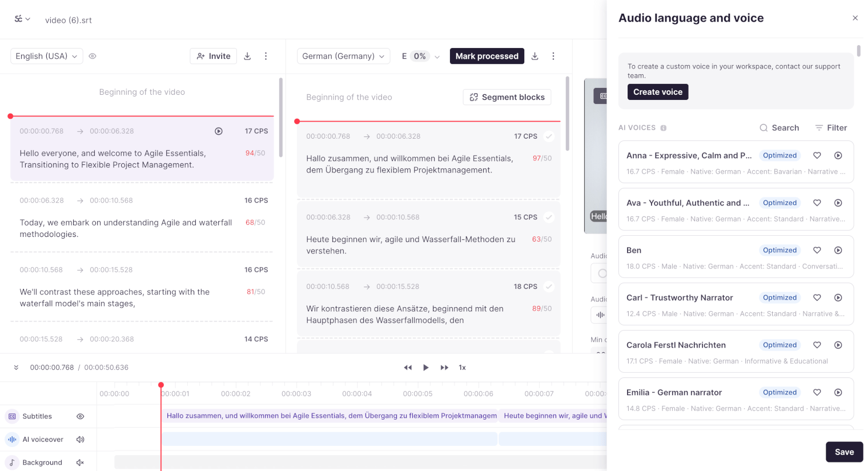This screenshot has height=471, width=868.
Task: Open the three-dot menu beside Mark processed
Action: point(553,56)
